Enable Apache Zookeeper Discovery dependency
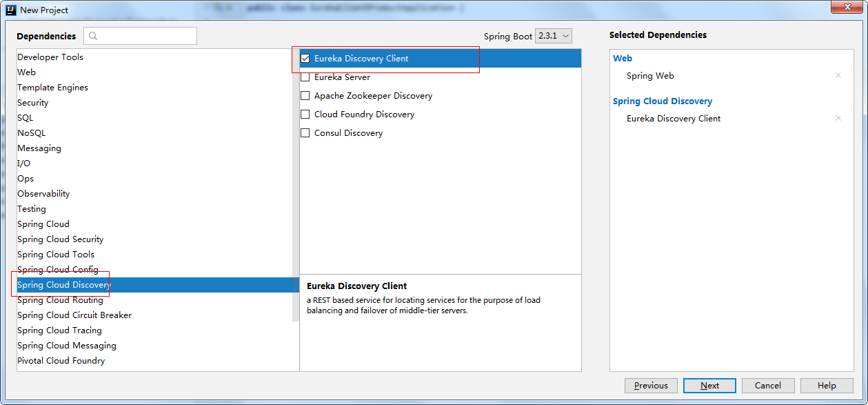 [305, 96]
